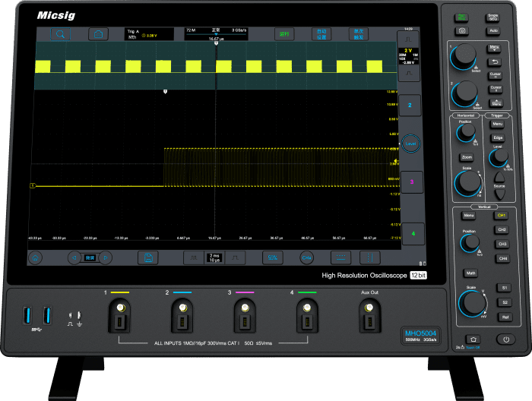Open the Trig A trigger settings box
Viewport: 532px width, 401px height.
point(148,33)
